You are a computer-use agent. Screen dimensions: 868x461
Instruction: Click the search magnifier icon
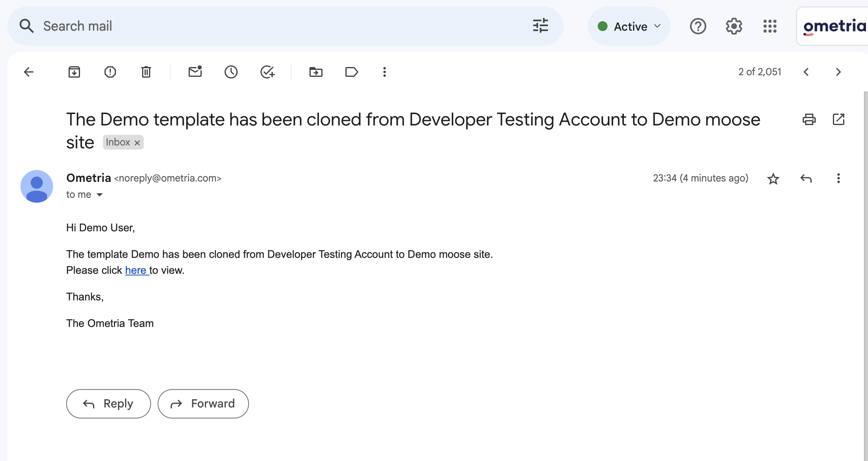coord(27,26)
